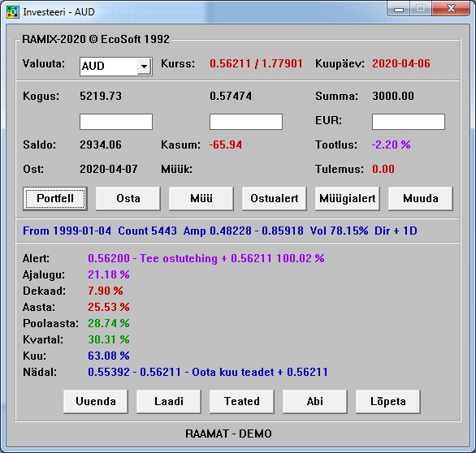The height and width of the screenshot is (453, 476).
Task: Click the Muuda button
Action: pyautogui.click(x=421, y=199)
